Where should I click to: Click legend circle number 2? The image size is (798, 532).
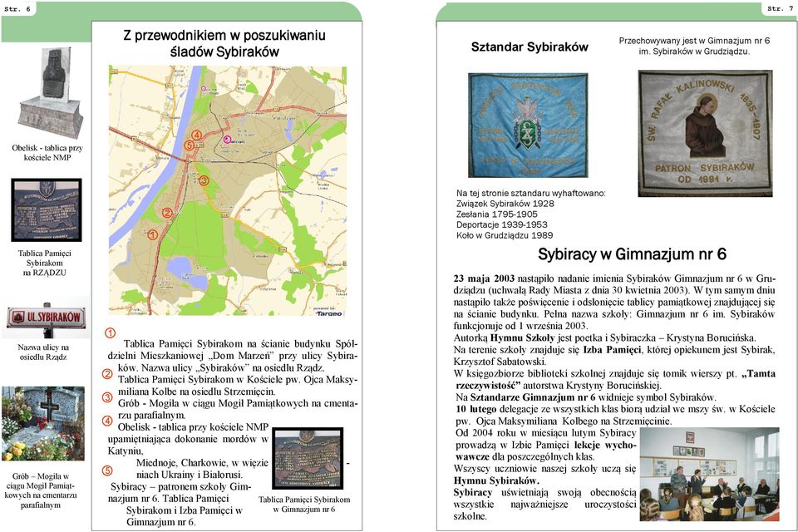(107, 374)
